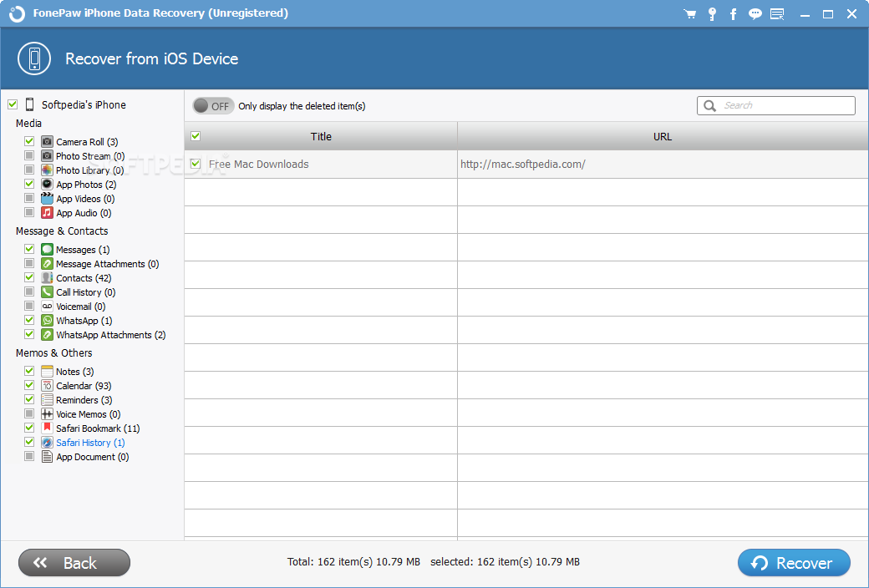The image size is (869, 588).
Task: Click the App Videos clapperboard icon
Action: click(x=47, y=199)
